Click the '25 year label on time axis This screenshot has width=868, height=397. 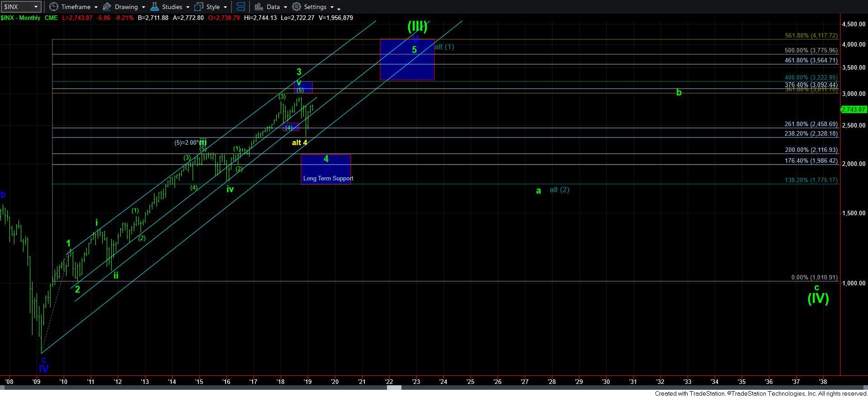point(470,382)
